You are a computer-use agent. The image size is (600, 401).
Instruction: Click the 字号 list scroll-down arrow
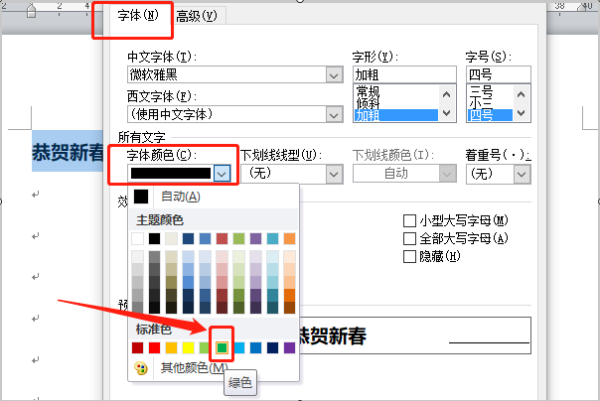point(521,113)
